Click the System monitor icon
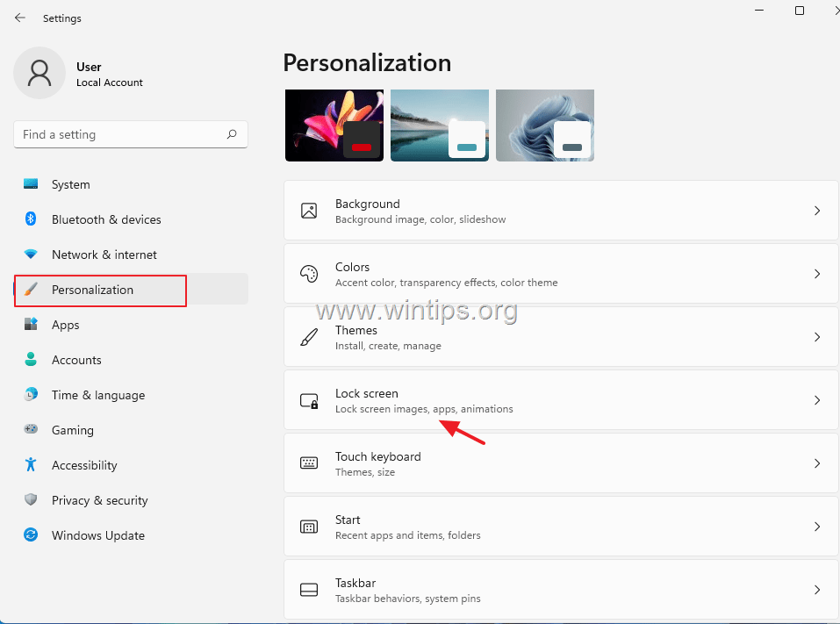Screen dimensions: 840x624 tap(31, 183)
